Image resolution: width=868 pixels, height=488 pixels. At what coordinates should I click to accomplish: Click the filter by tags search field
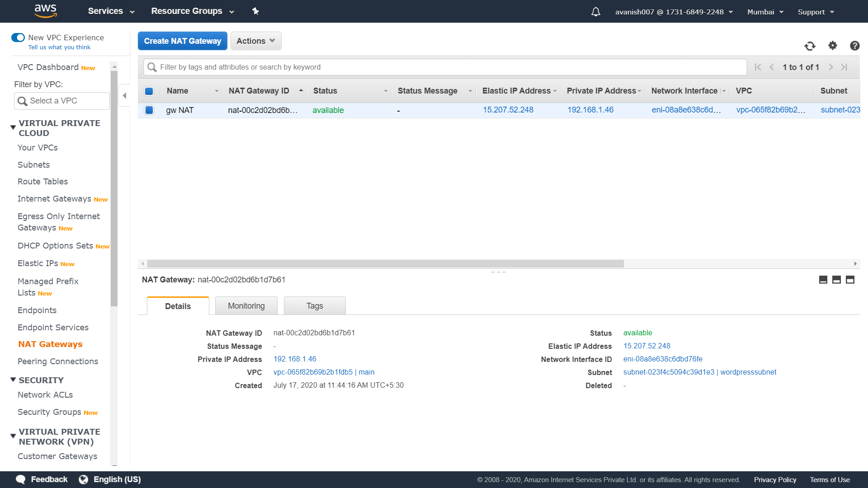[x=445, y=67]
